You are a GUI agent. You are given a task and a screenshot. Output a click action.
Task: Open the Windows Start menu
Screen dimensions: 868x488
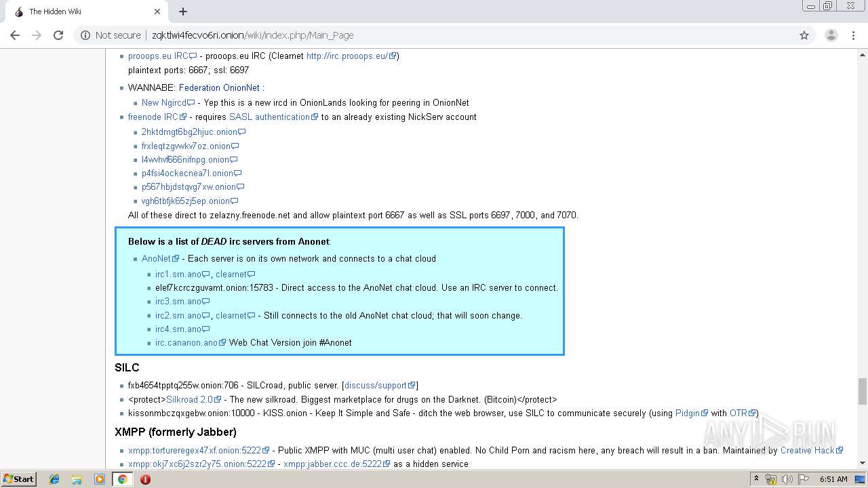(19, 479)
